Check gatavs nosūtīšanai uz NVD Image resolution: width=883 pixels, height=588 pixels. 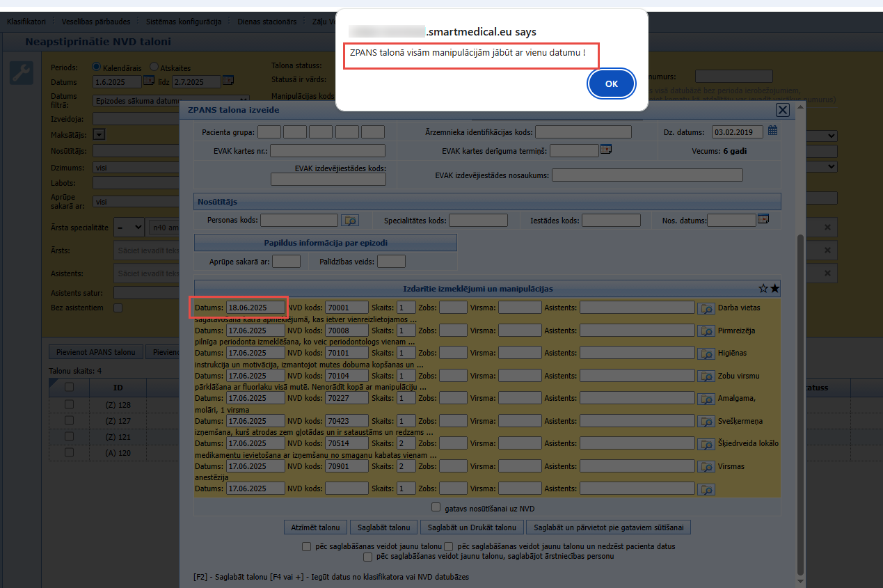point(436,507)
